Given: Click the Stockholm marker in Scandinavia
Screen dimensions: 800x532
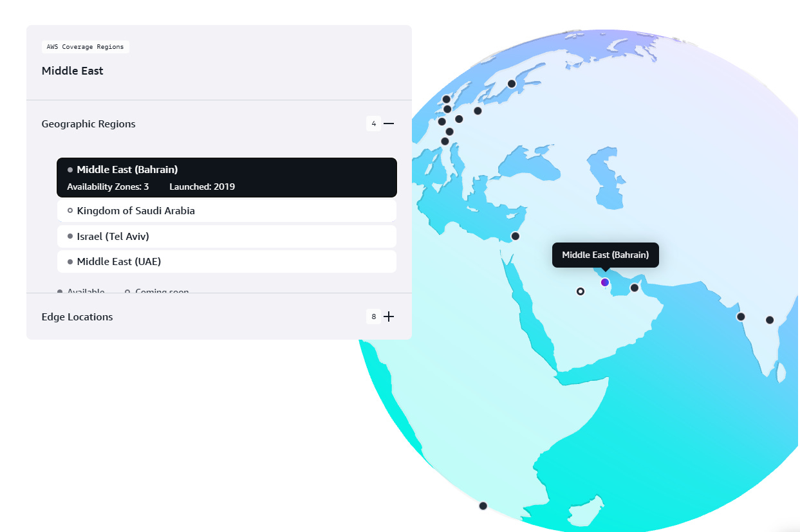Looking at the screenshot, I should 512,84.
